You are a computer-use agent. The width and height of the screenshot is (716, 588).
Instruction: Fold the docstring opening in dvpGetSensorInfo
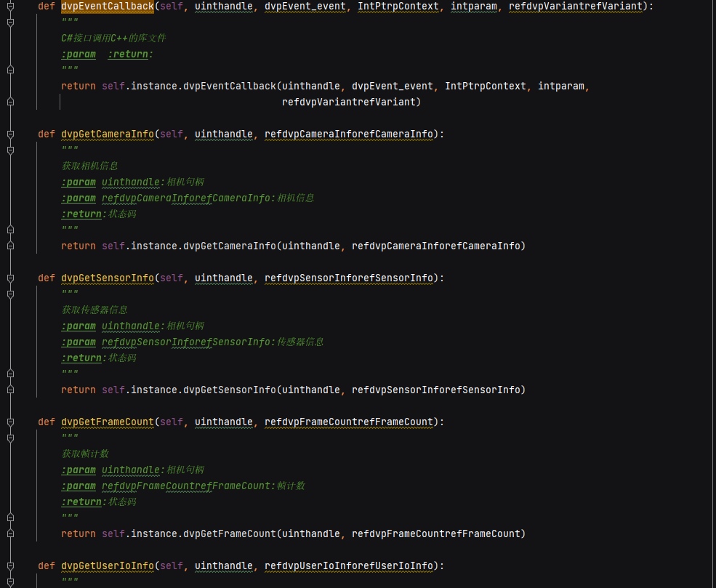pyautogui.click(x=10, y=294)
